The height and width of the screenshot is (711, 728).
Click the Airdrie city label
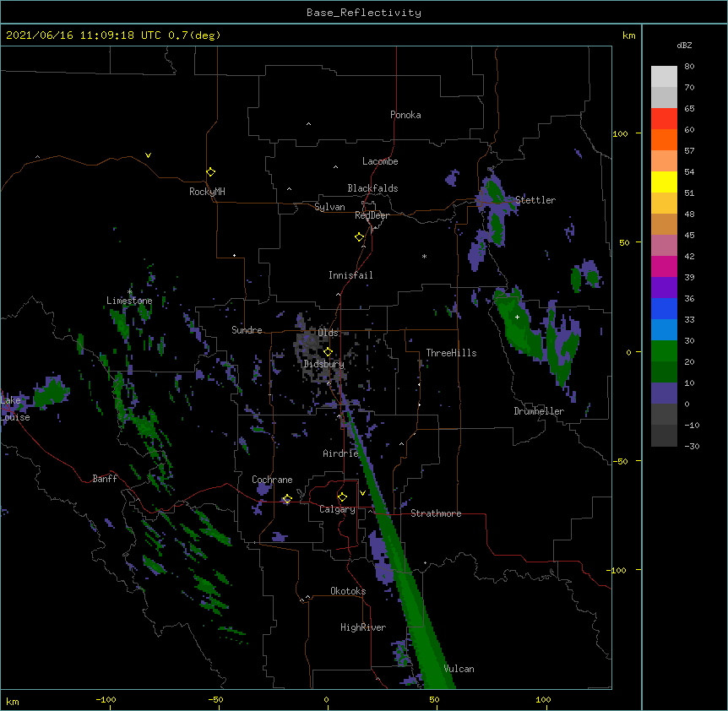pos(340,453)
